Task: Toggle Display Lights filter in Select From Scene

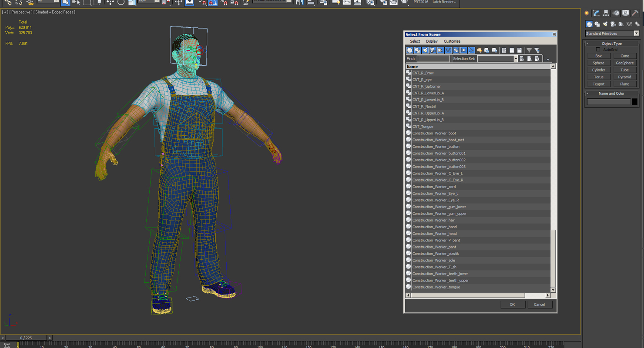Action: (x=425, y=50)
